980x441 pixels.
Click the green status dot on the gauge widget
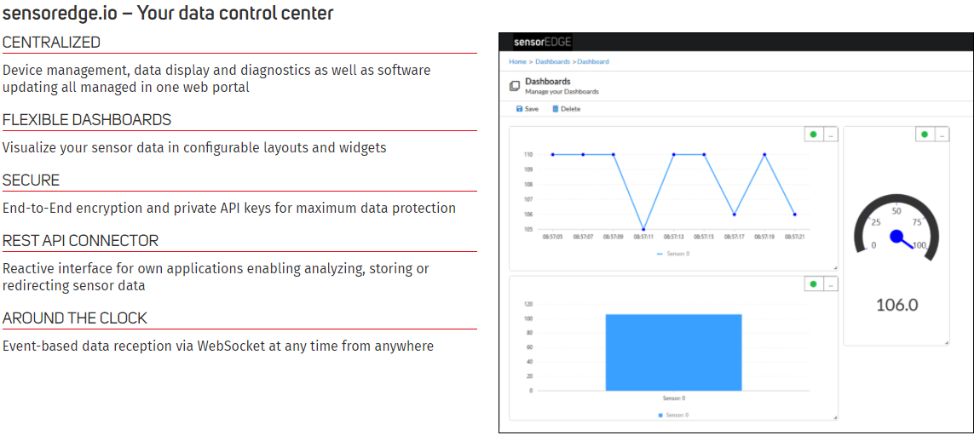click(925, 135)
